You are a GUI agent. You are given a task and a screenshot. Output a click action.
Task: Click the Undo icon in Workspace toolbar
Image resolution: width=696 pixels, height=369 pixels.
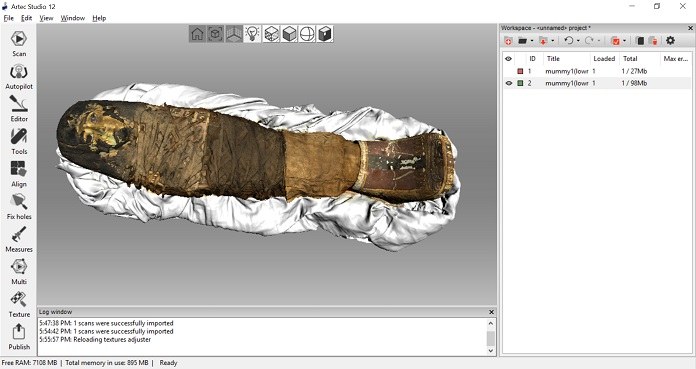point(569,41)
